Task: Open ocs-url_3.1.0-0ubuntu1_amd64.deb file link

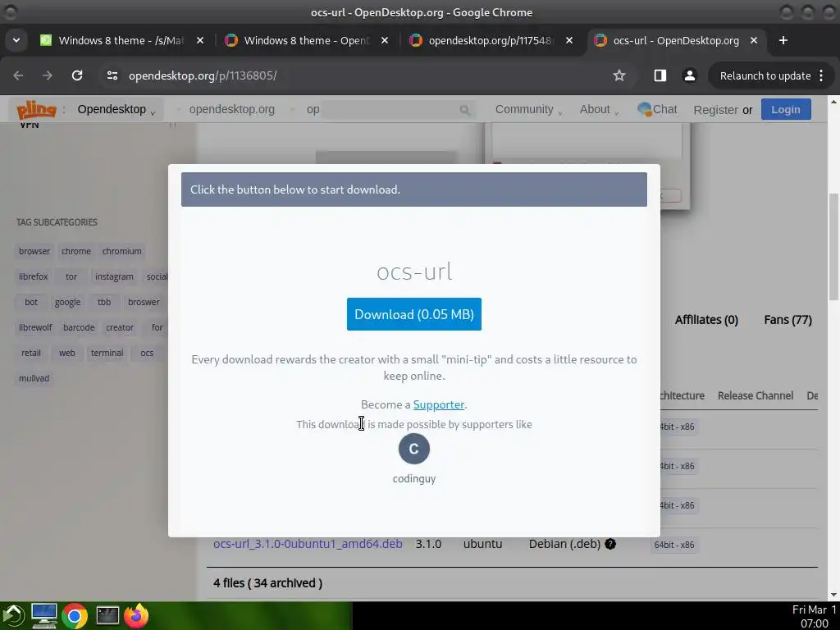Action: coord(308,544)
